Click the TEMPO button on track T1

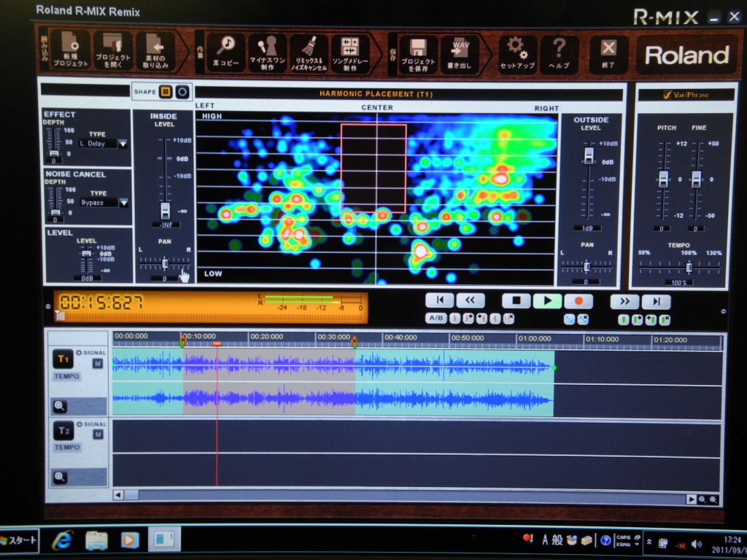66,377
